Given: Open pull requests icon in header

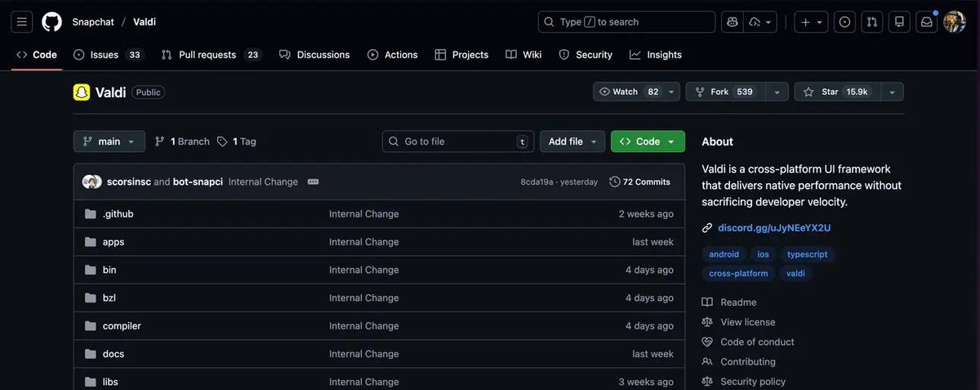Looking at the screenshot, I should tap(872, 22).
